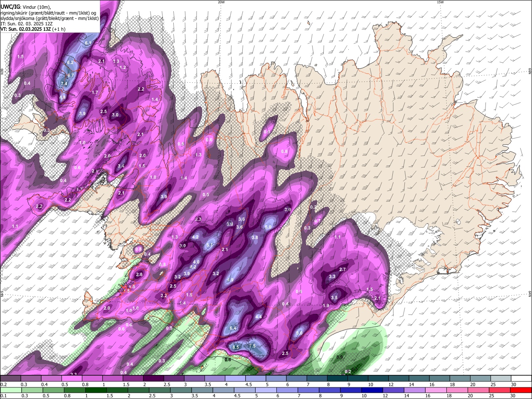Click the 0.1 label on the rain scale
Viewport: 532px width, 399px height.
[x=3, y=396]
